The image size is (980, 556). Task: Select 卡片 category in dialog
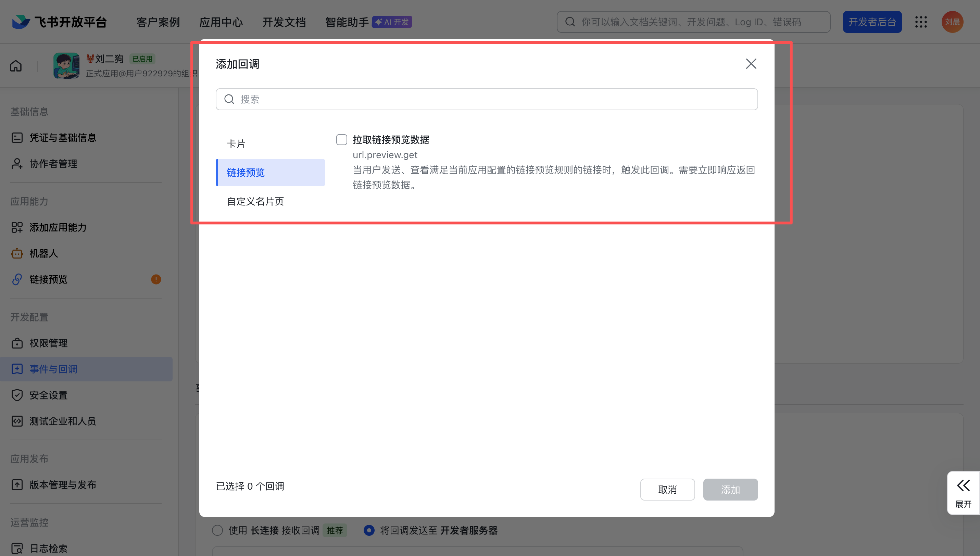(x=236, y=144)
